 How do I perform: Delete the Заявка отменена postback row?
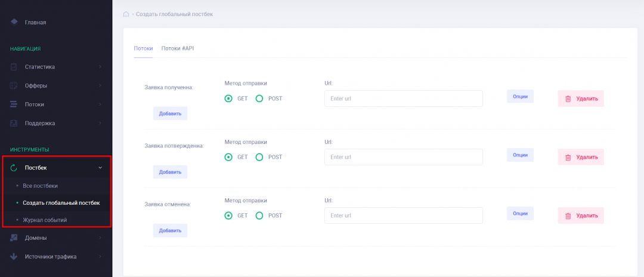pos(581,216)
